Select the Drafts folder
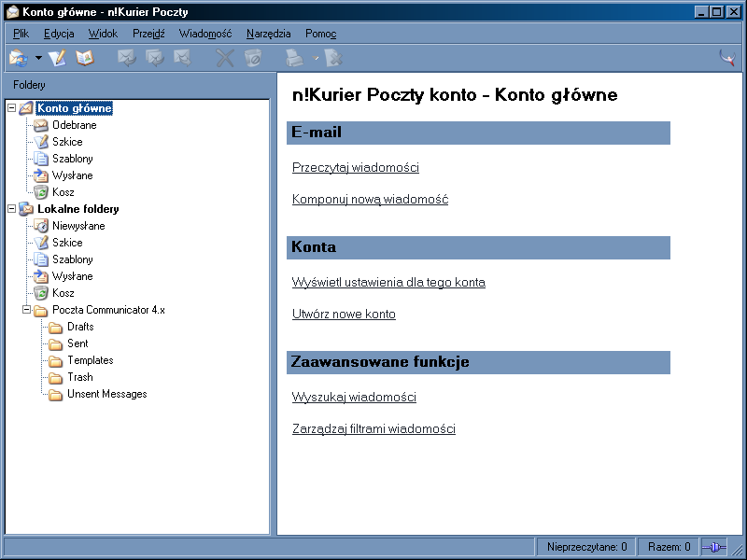This screenshot has height=560, width=747. pos(80,327)
